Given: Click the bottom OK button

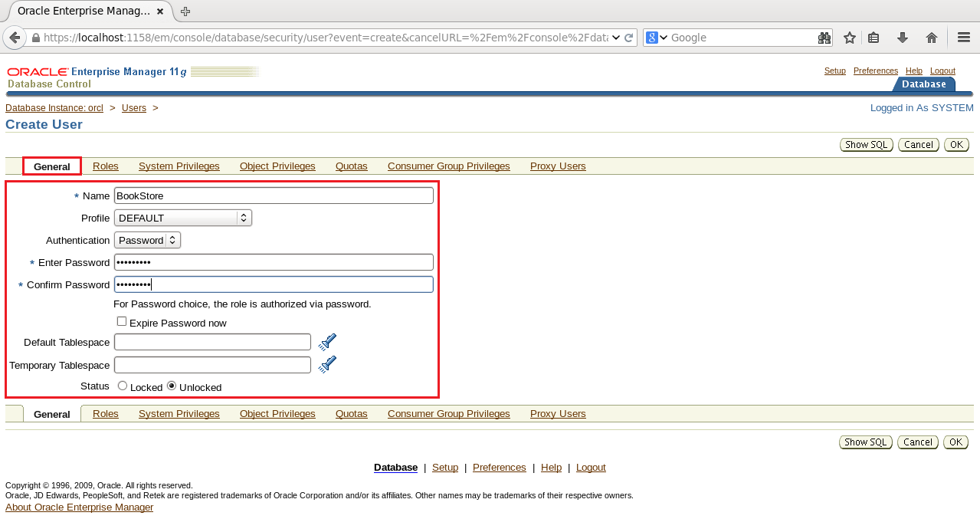Looking at the screenshot, I should coord(955,442).
